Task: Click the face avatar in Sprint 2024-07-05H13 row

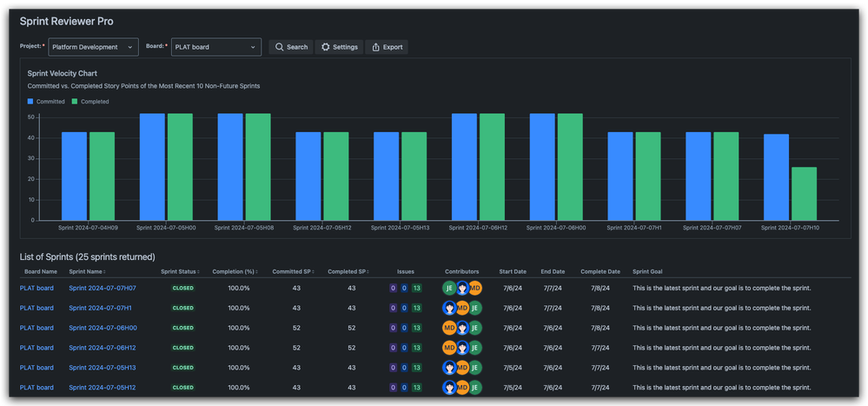Action: coord(449,368)
